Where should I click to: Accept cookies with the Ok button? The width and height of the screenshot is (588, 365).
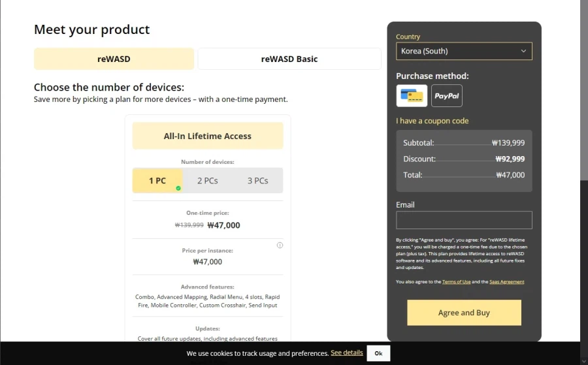pos(378,353)
